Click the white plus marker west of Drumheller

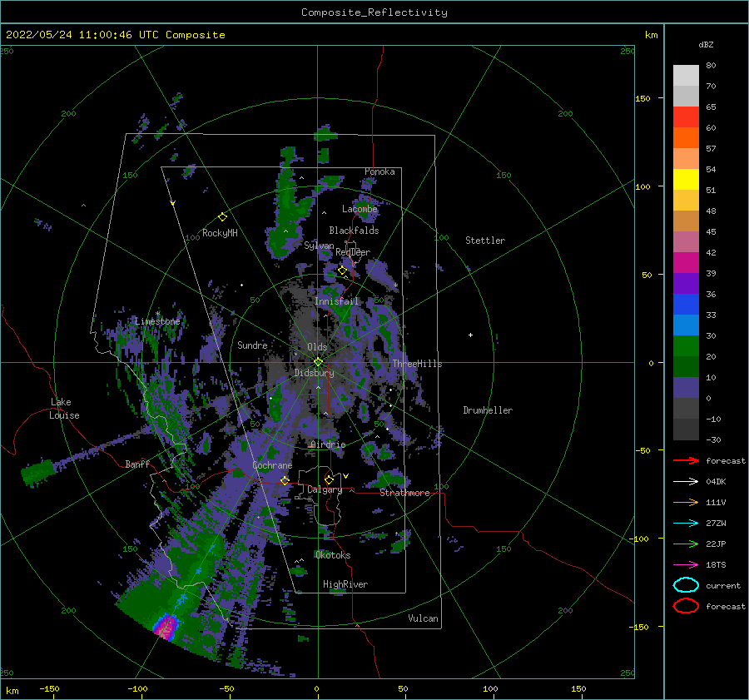[x=470, y=335]
